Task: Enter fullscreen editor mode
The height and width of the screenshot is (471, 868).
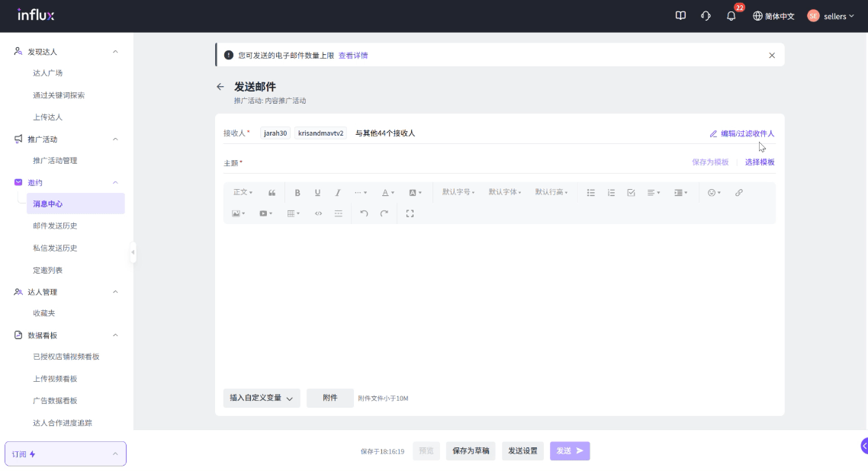Action: point(410,213)
